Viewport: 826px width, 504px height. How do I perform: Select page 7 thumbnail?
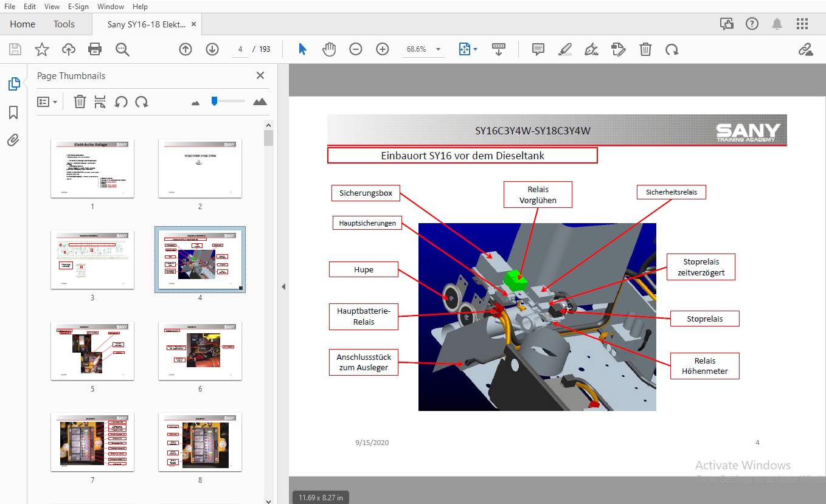click(92, 442)
